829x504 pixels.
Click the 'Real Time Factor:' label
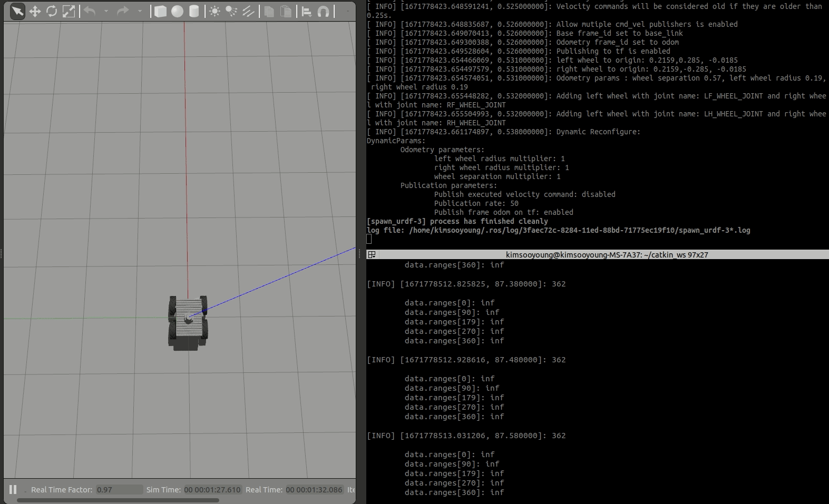[62, 490]
